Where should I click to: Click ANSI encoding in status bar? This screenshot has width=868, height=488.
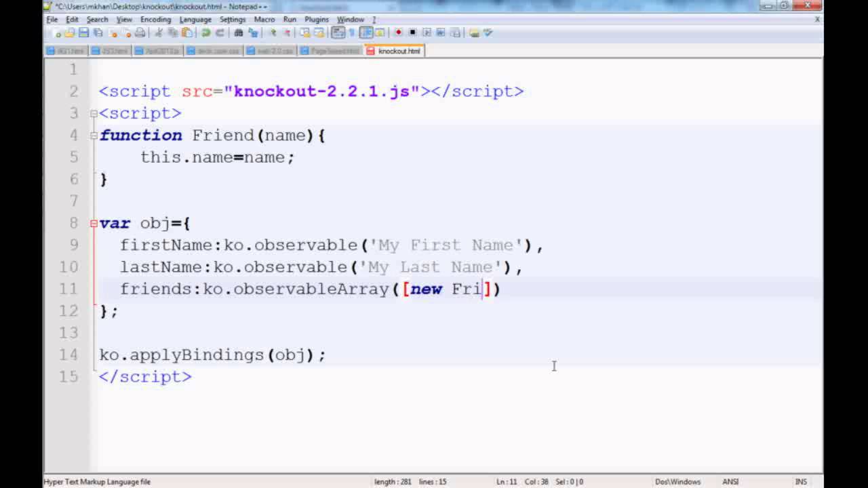tap(730, 482)
